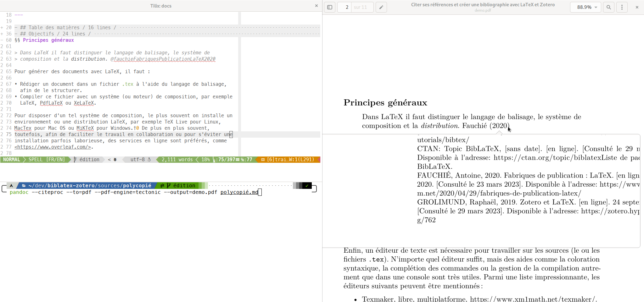The image size is (644, 302).
Task: Click the @fauchieFabriquesPublicationLaTeX2020 citation key
Action: [163, 59]
